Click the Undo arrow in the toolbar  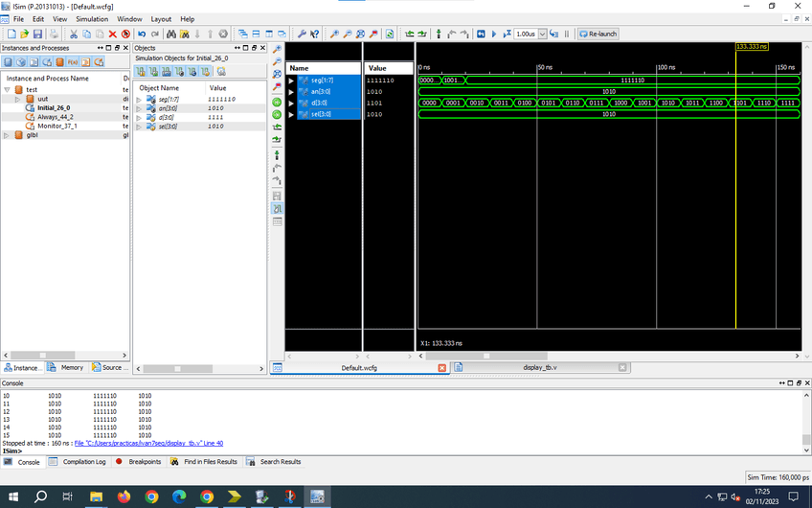click(143, 34)
